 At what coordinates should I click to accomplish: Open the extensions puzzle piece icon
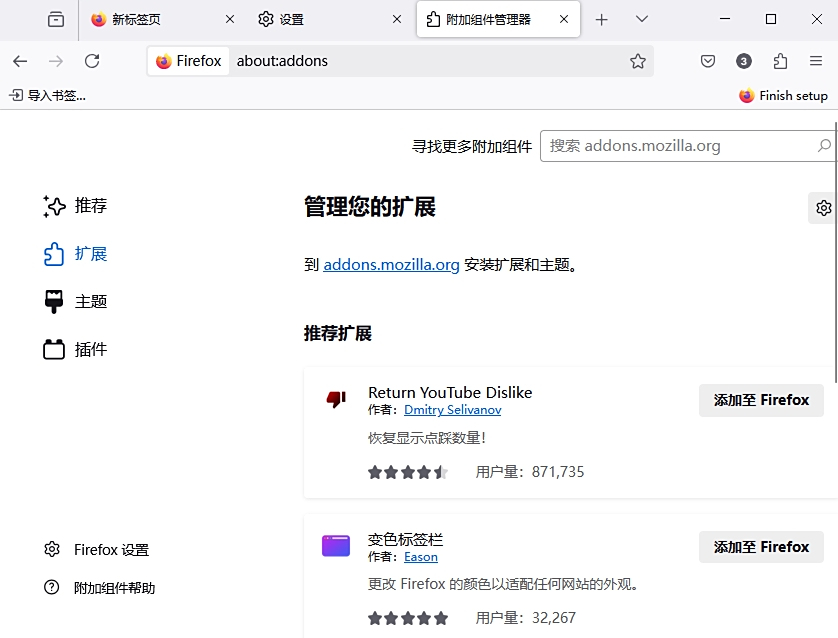(x=778, y=60)
